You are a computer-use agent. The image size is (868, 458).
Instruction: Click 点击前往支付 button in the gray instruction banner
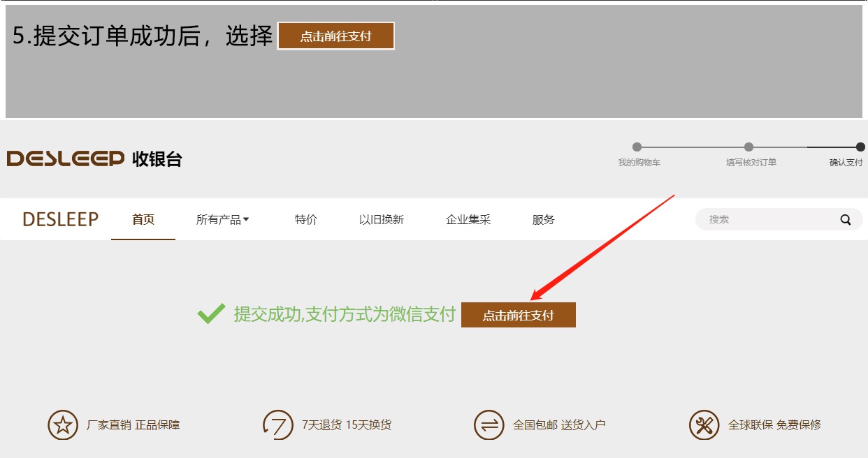click(x=336, y=36)
